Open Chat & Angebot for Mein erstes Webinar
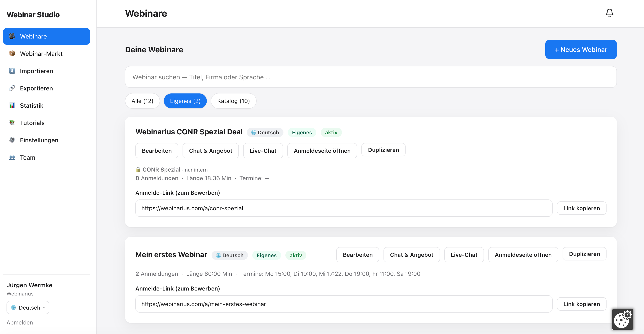Screen dimensions: 644x334 (411, 255)
